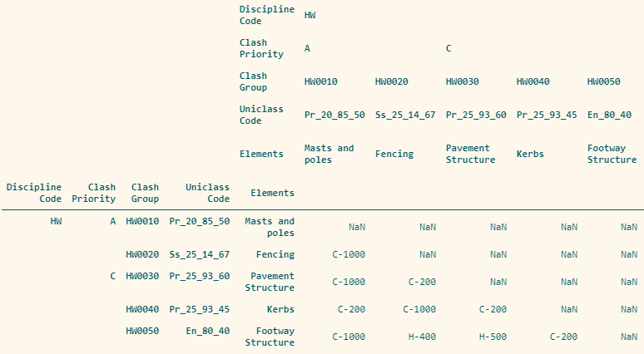644x354 pixels.
Task: Click the C-1000 cell in Fencing row
Action: coord(349,254)
